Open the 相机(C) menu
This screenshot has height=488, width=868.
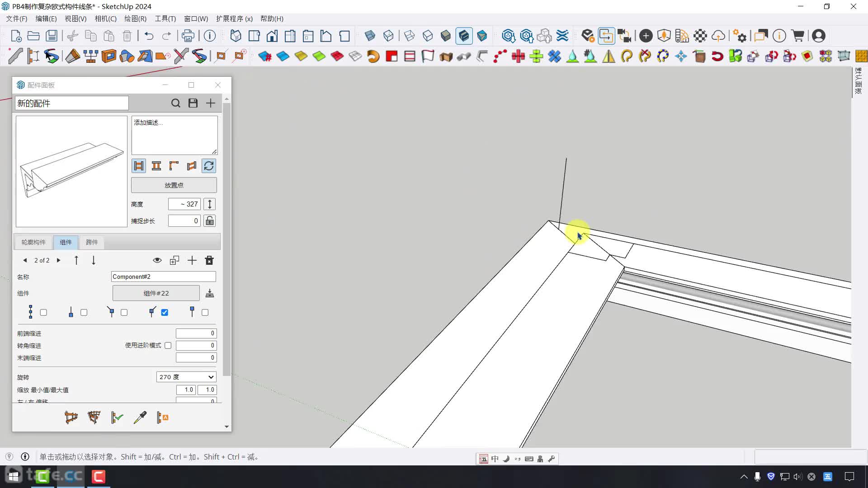click(x=105, y=19)
